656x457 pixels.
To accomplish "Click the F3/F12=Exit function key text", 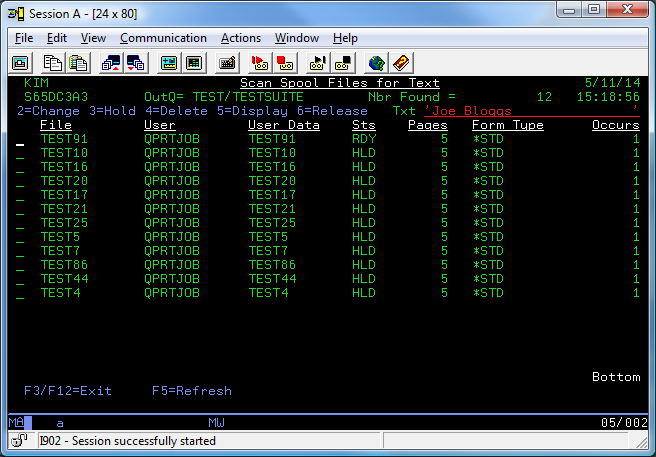I will pyautogui.click(x=68, y=391).
